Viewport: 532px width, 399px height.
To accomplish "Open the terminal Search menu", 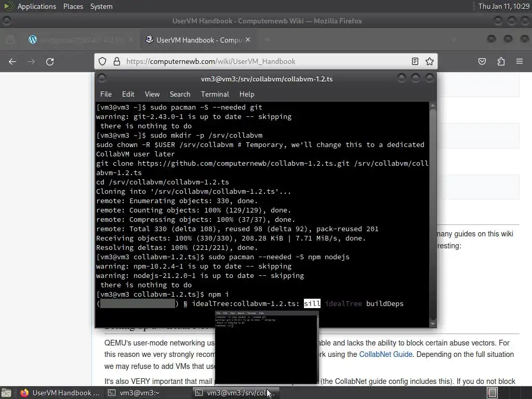I will pos(180,94).
